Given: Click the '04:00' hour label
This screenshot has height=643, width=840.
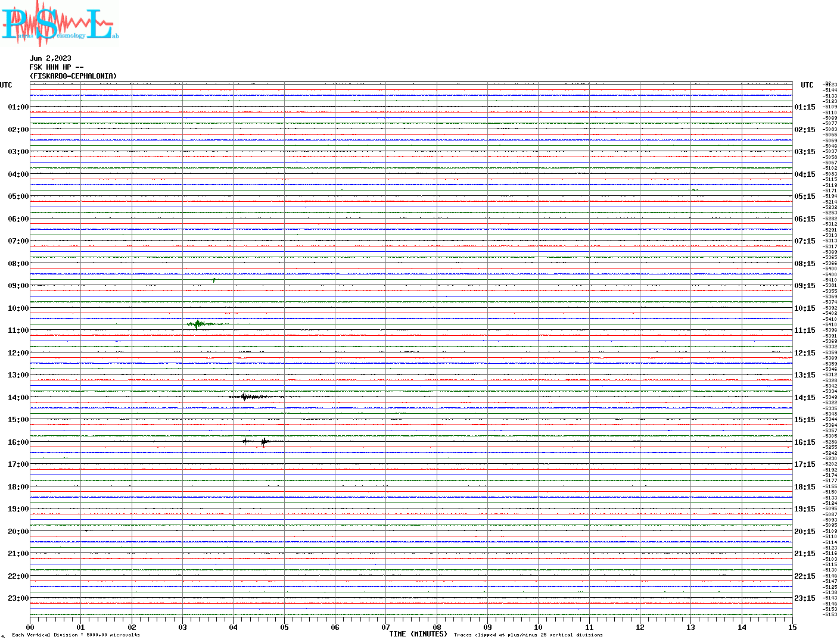Looking at the screenshot, I should tap(18, 174).
